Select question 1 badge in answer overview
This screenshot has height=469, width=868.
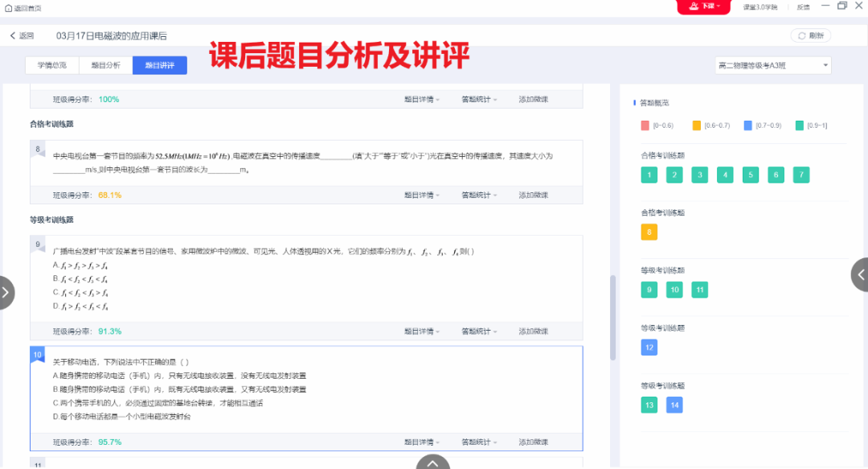click(x=649, y=175)
